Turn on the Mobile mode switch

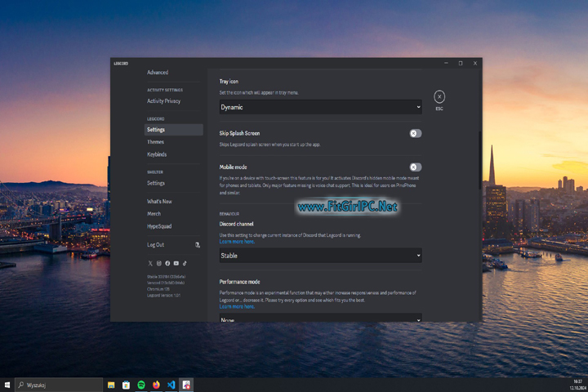tap(415, 167)
